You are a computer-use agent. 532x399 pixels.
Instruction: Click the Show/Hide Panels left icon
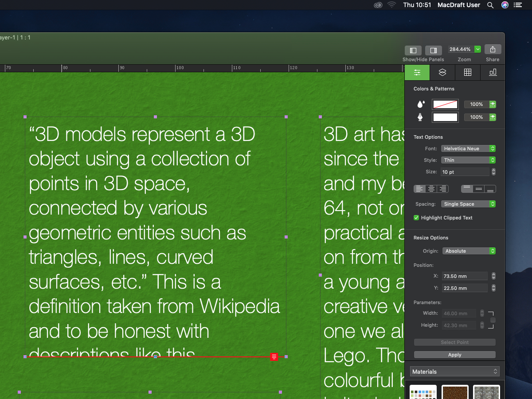(x=413, y=50)
